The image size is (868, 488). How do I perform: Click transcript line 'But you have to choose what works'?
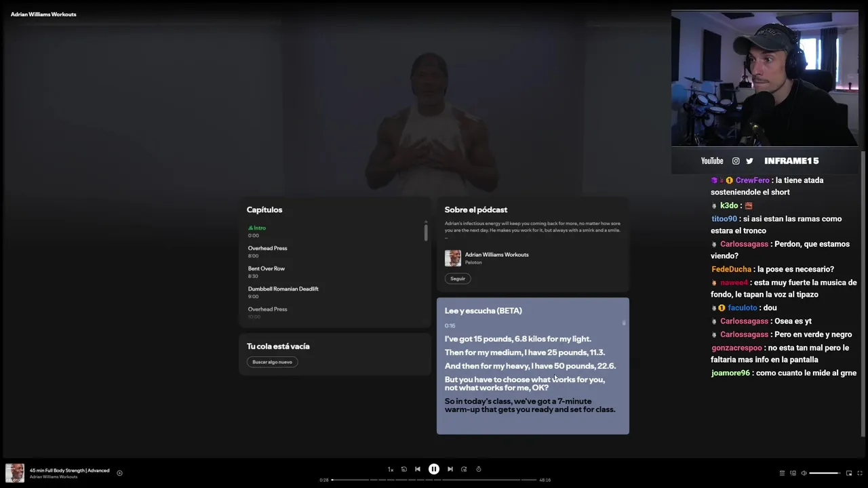pos(525,384)
